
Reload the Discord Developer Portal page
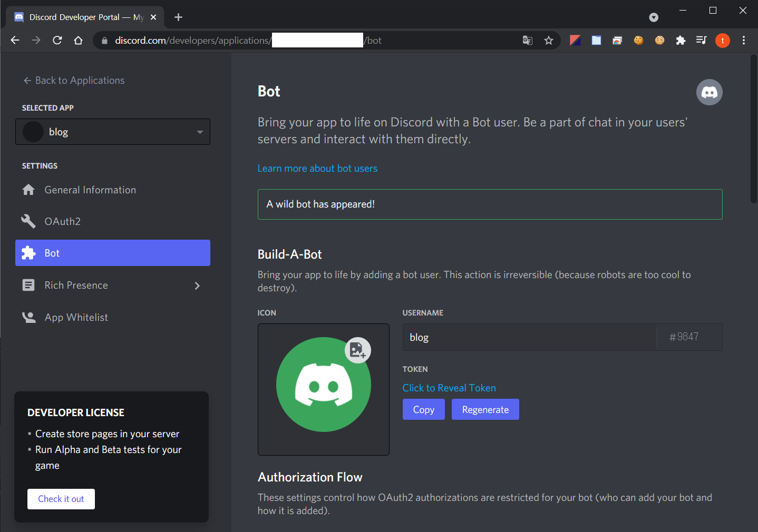(x=57, y=41)
